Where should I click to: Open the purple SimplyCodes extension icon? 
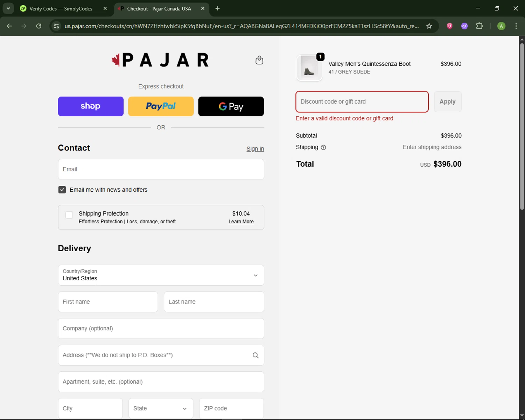[x=464, y=26]
